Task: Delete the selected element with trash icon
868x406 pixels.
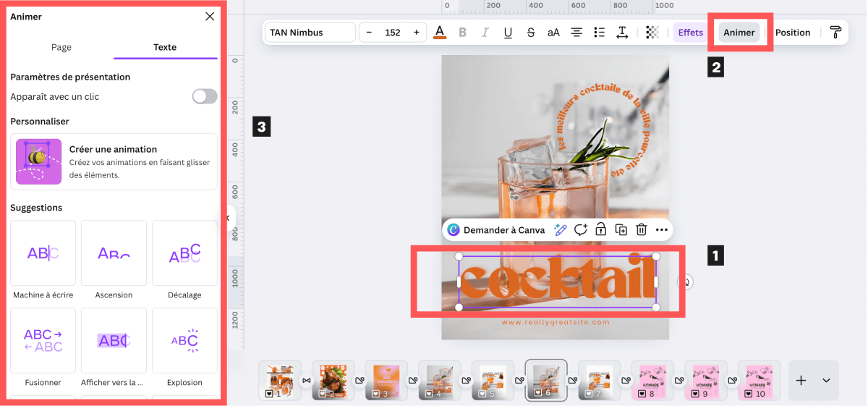Action: (x=641, y=230)
